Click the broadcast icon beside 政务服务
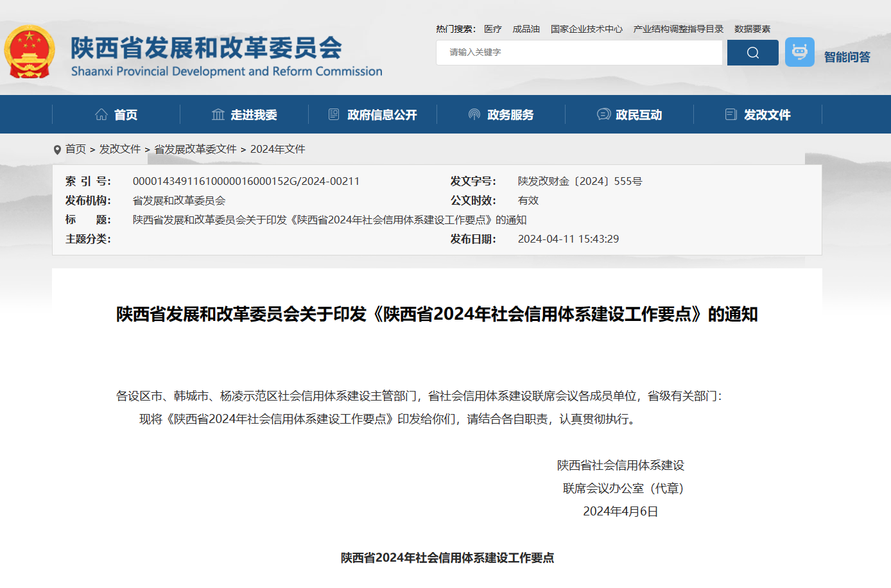Screen dimensions: 891x588 (474, 114)
